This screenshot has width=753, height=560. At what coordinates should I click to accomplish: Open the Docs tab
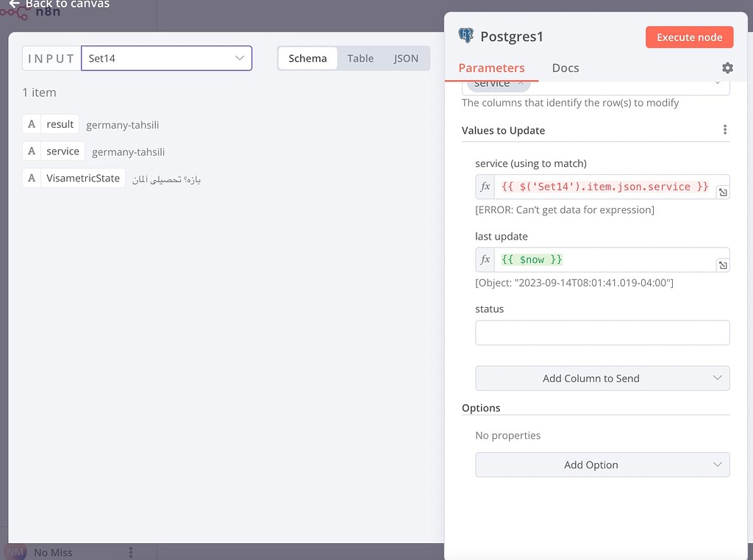565,68
